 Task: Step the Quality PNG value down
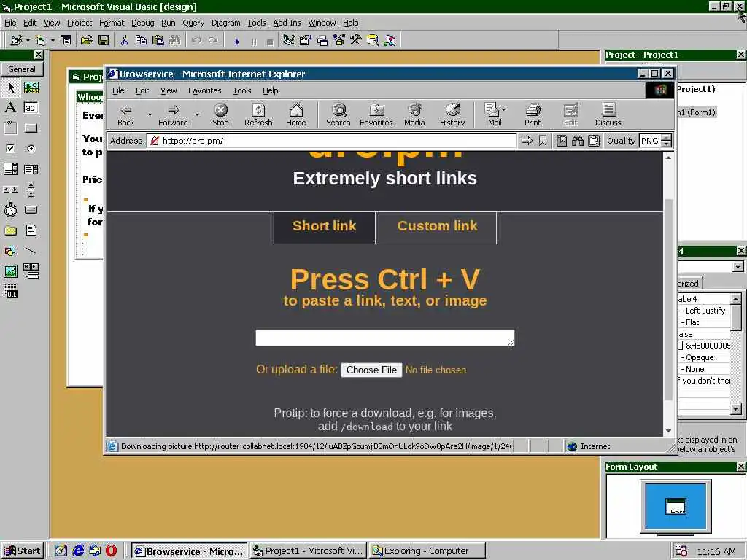(x=667, y=144)
